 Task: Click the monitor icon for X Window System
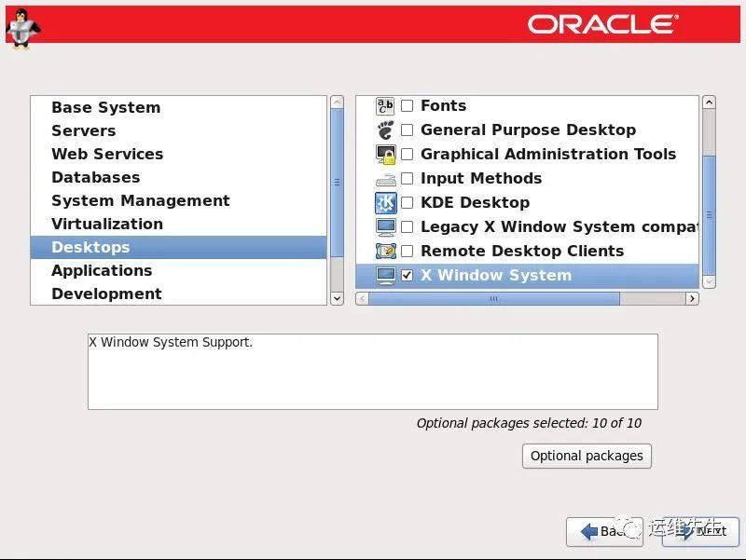pos(385,276)
